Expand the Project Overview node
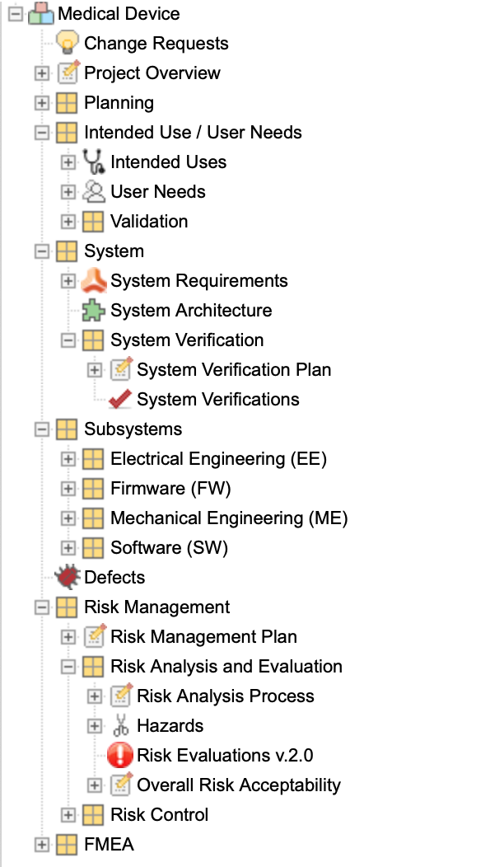Screen dimensions: 504x867 [41, 73]
